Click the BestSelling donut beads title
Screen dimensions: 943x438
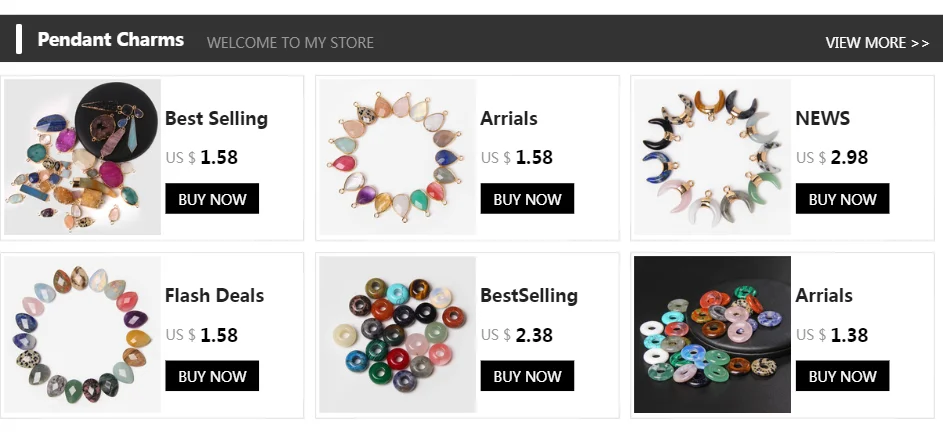tap(529, 295)
